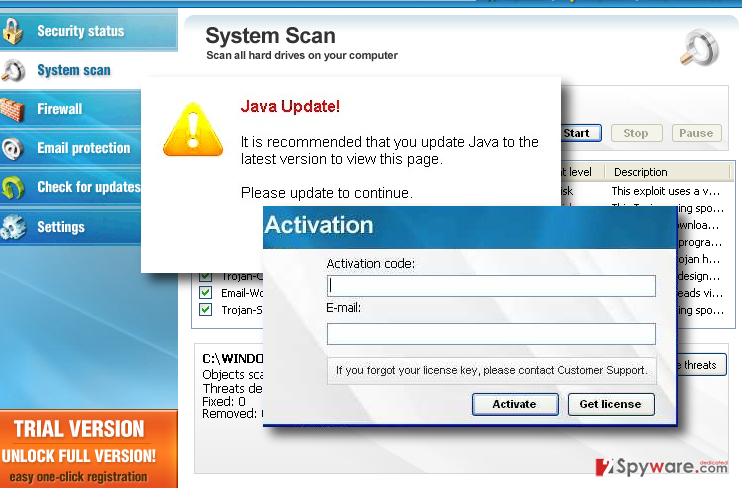Viewport: 742px width, 488px height.
Task: Click the Pause scan button
Action: 697,133
